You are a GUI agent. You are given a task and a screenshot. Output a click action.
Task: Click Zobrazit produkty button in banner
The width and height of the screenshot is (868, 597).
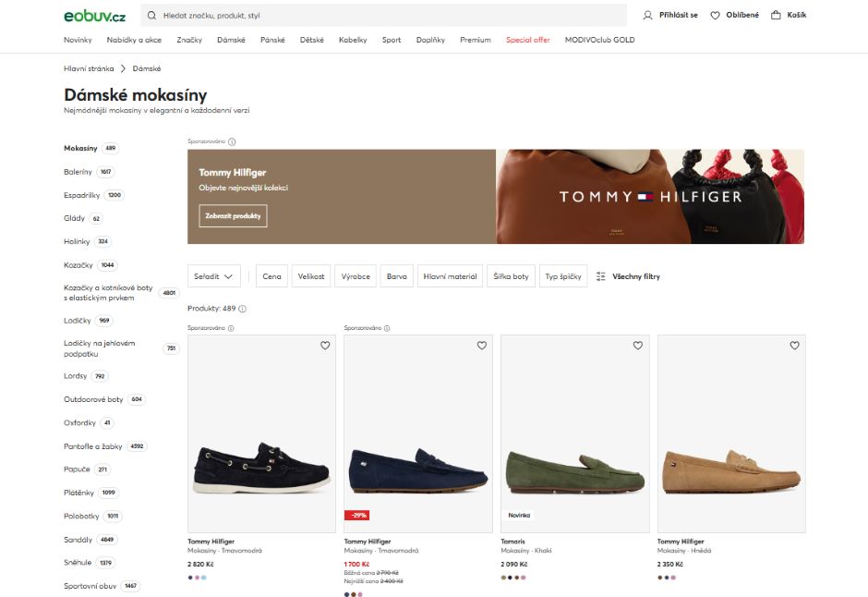click(233, 215)
